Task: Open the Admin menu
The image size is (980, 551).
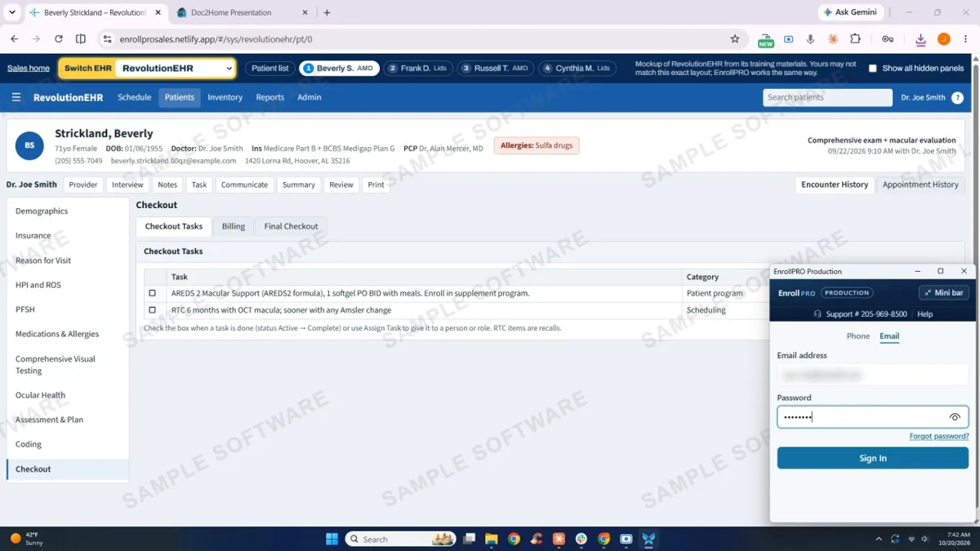Action: pyautogui.click(x=309, y=97)
